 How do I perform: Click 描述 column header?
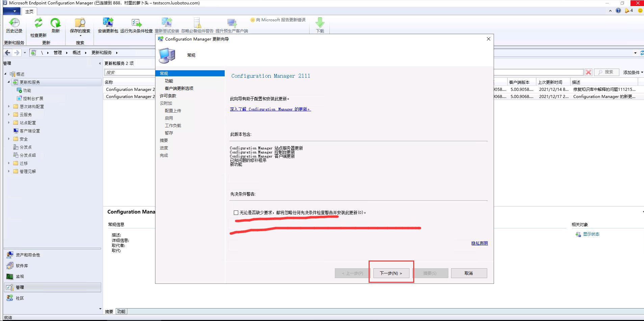[604, 82]
